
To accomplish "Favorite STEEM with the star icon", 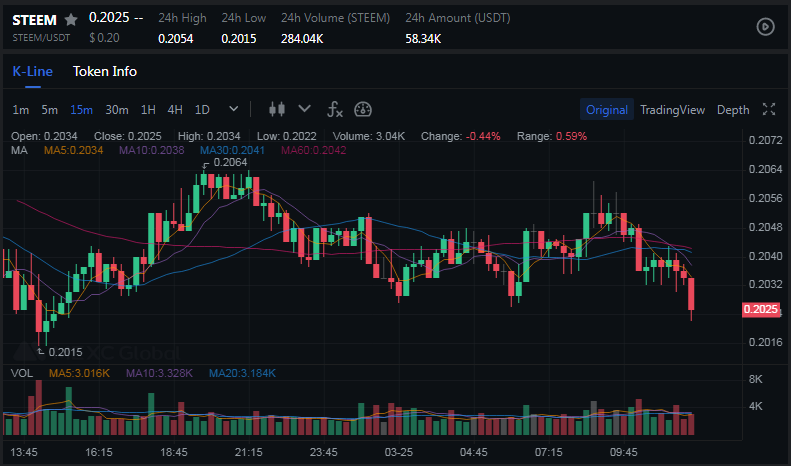I will [x=71, y=19].
